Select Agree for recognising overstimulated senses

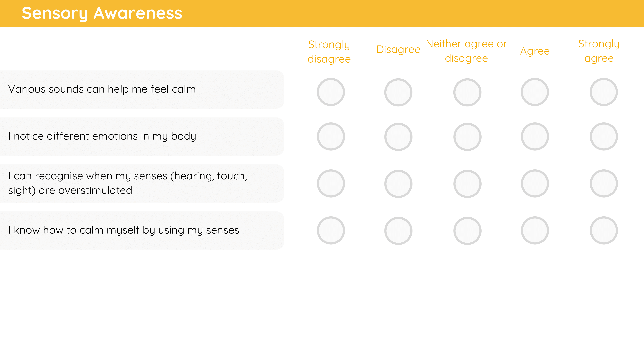click(535, 183)
